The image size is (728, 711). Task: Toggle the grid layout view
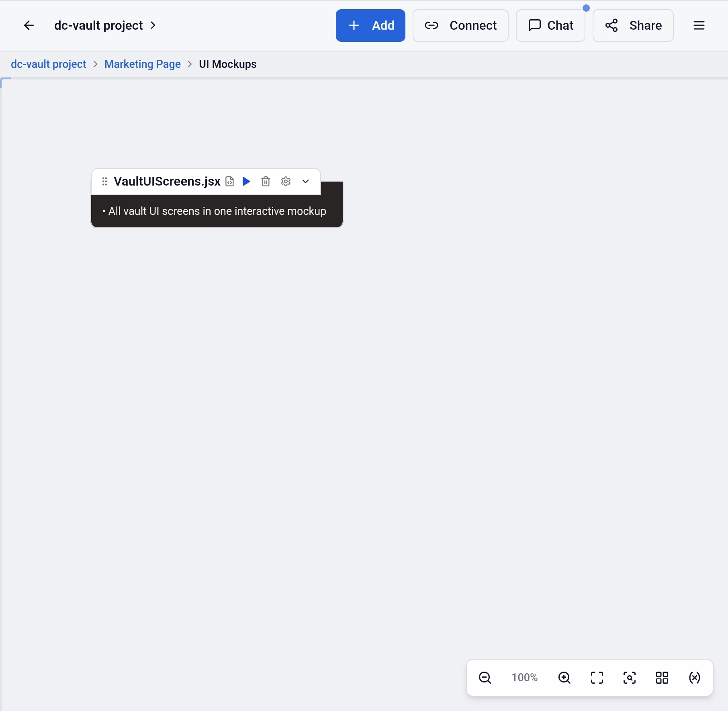click(x=662, y=678)
